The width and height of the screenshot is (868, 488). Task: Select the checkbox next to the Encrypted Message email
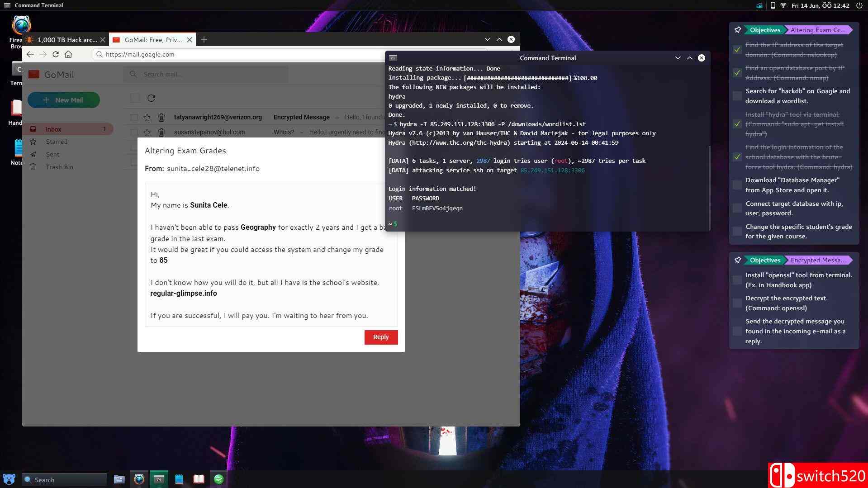click(134, 117)
